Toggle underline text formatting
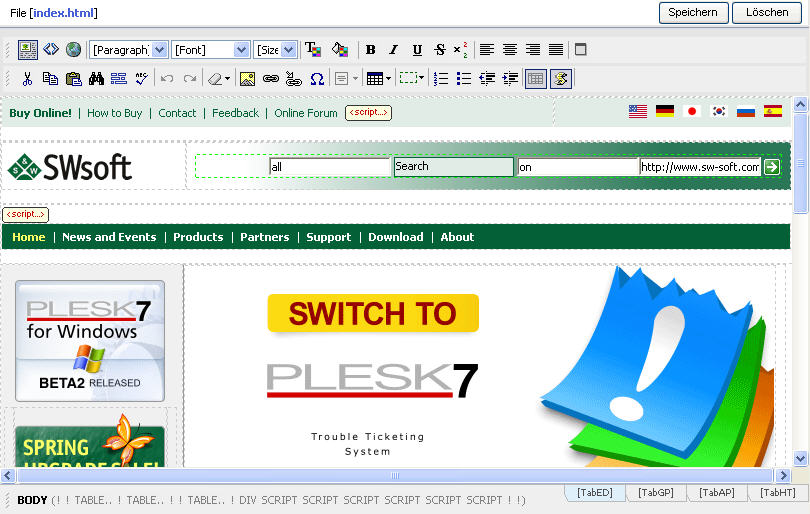The width and height of the screenshot is (810, 514). click(x=417, y=50)
